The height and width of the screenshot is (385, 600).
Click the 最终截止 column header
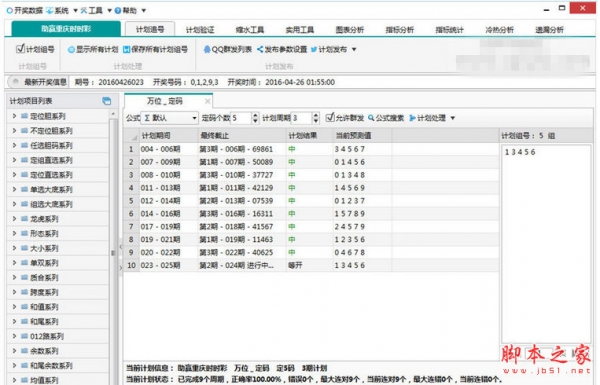pyautogui.click(x=242, y=135)
